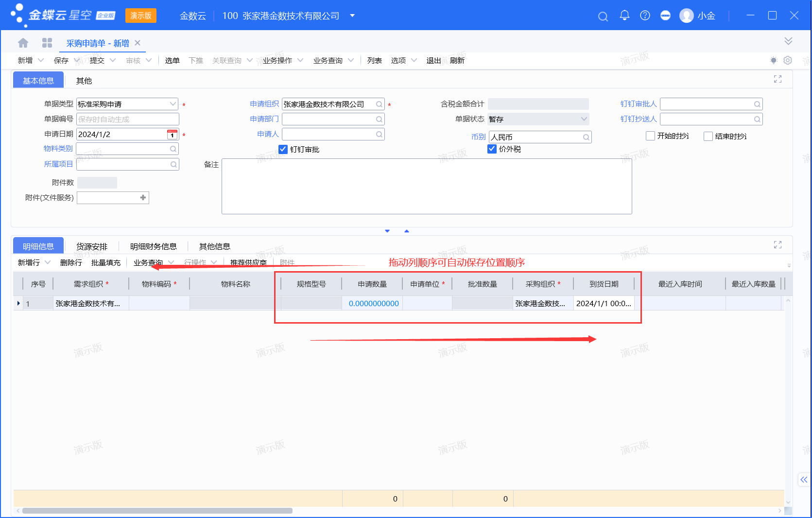This screenshot has width=812, height=518.
Task: Switch to the 其他信息 tab
Action: [215, 246]
